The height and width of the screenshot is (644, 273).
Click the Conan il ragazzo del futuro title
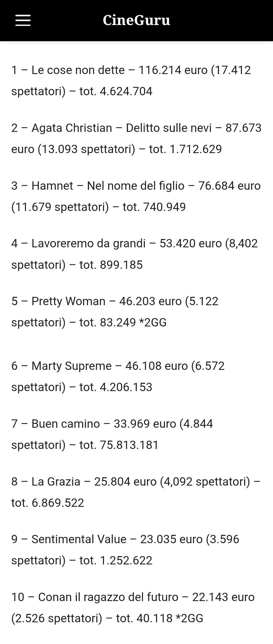(108, 597)
